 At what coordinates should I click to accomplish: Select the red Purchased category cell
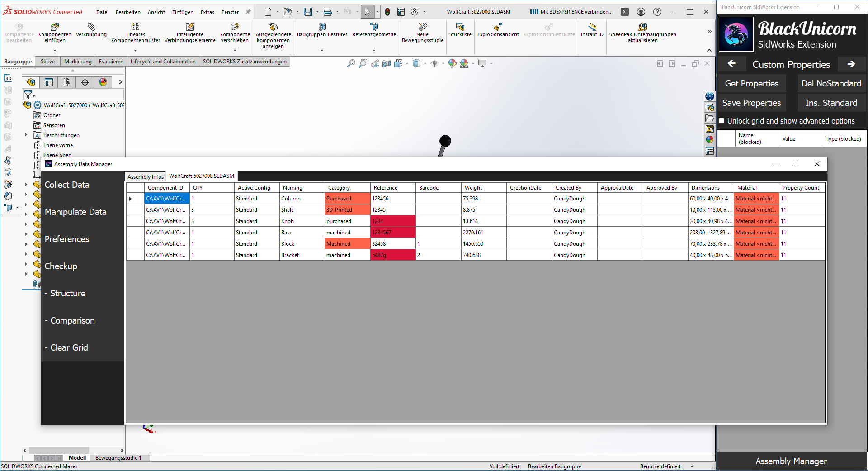[x=347, y=199]
